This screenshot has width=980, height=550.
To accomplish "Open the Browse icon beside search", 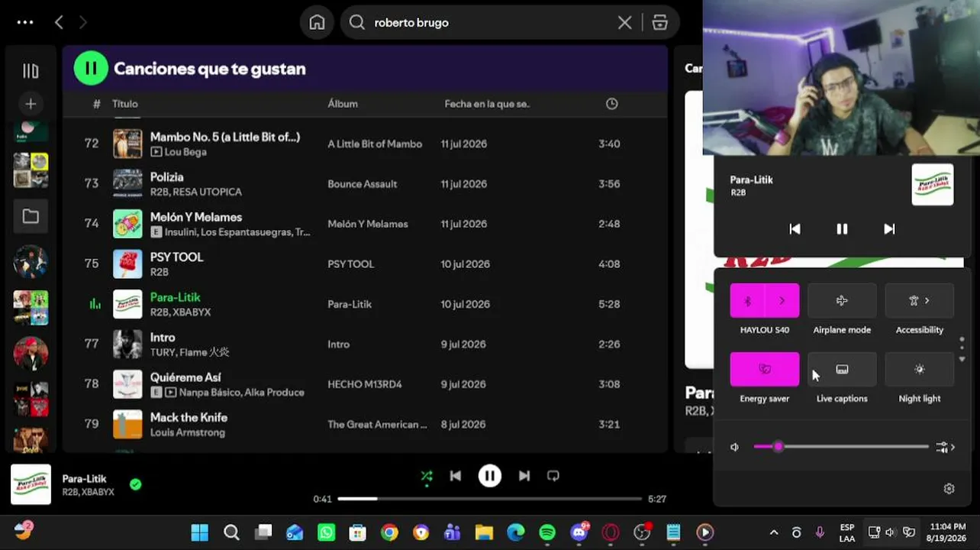I will tap(660, 22).
